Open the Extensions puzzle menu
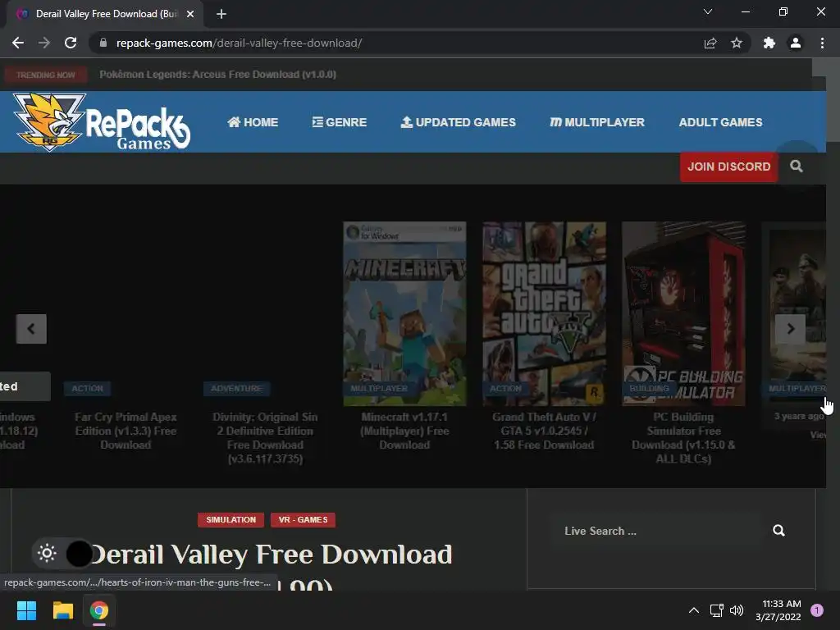Image resolution: width=840 pixels, height=630 pixels. 769,43
